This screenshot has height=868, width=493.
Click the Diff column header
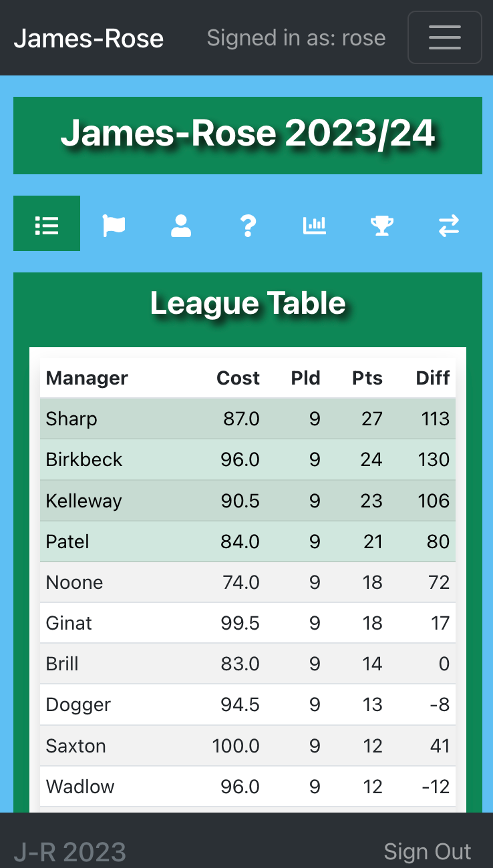pos(432,378)
